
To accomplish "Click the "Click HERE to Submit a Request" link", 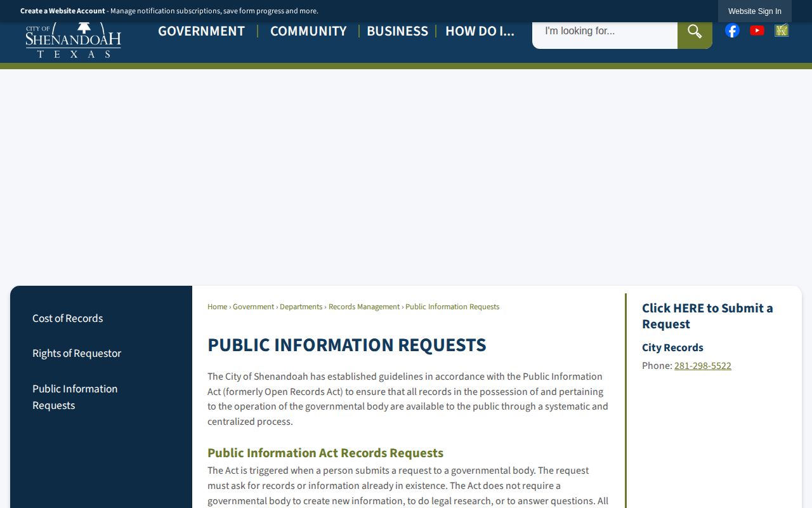I will [707, 316].
